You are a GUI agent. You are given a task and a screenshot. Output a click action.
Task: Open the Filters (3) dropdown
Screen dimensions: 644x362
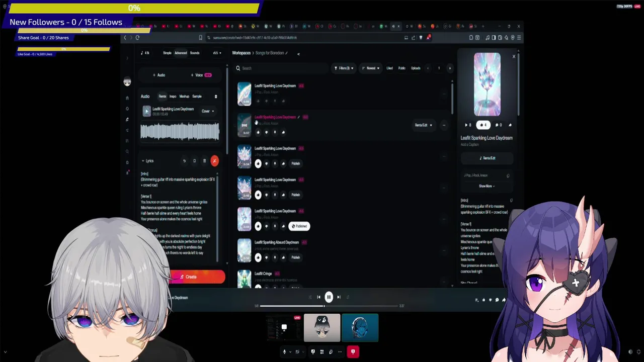[344, 68]
